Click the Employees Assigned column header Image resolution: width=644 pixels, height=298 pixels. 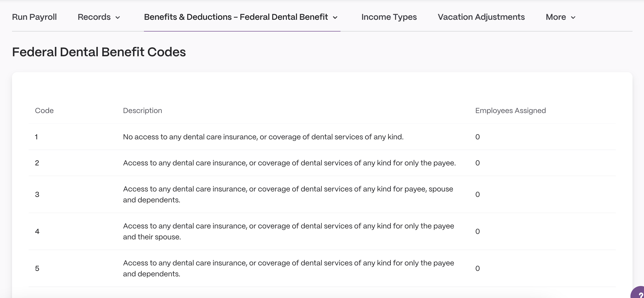click(x=511, y=110)
